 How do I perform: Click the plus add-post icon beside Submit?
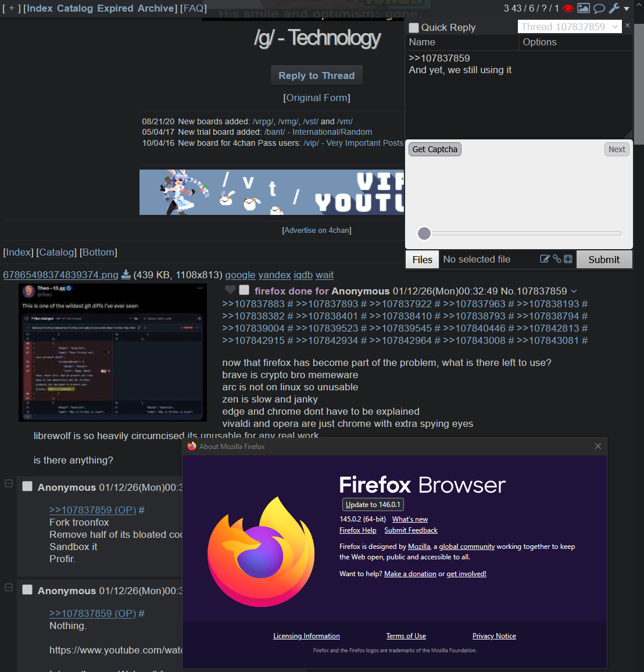pos(568,259)
